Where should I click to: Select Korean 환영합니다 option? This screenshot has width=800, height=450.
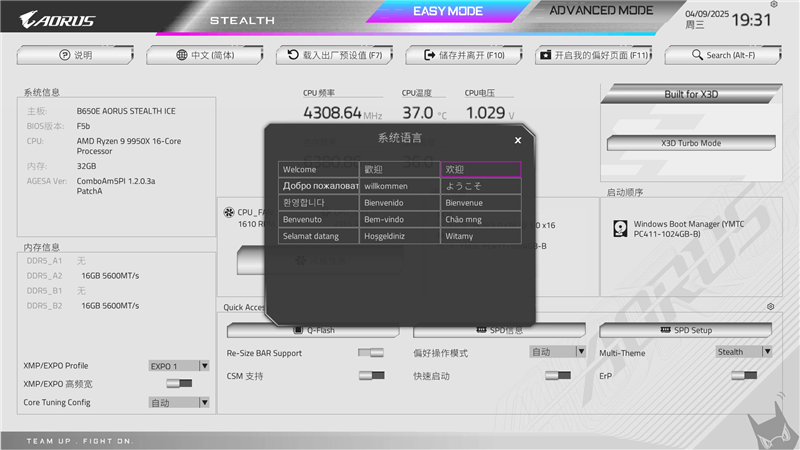coord(319,203)
